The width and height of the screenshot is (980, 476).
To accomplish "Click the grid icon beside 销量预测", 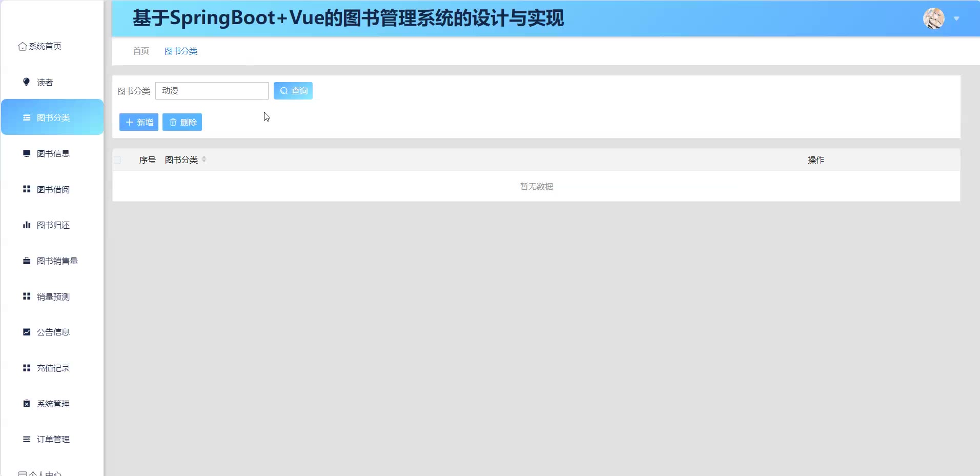I will pos(27,296).
